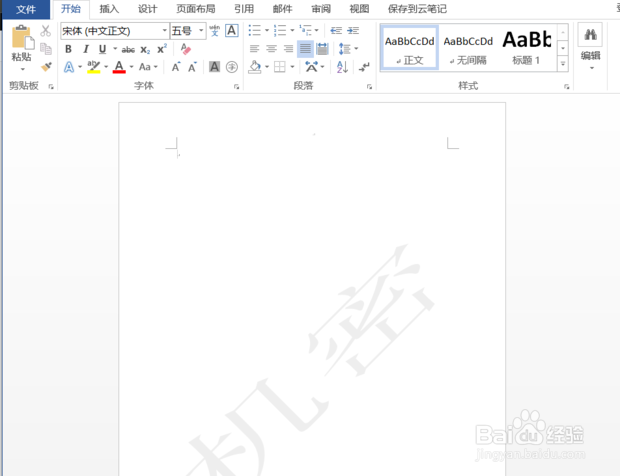Click the Decrease Indent icon

click(336, 30)
